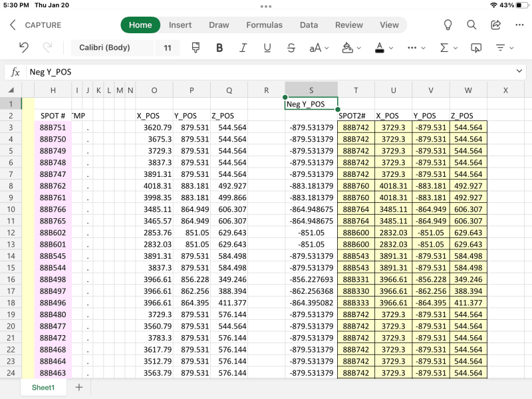Select cell 88B463 in column H

point(53,373)
